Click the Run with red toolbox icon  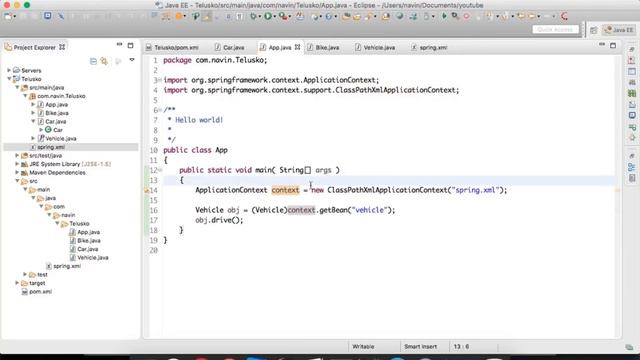point(283,16)
